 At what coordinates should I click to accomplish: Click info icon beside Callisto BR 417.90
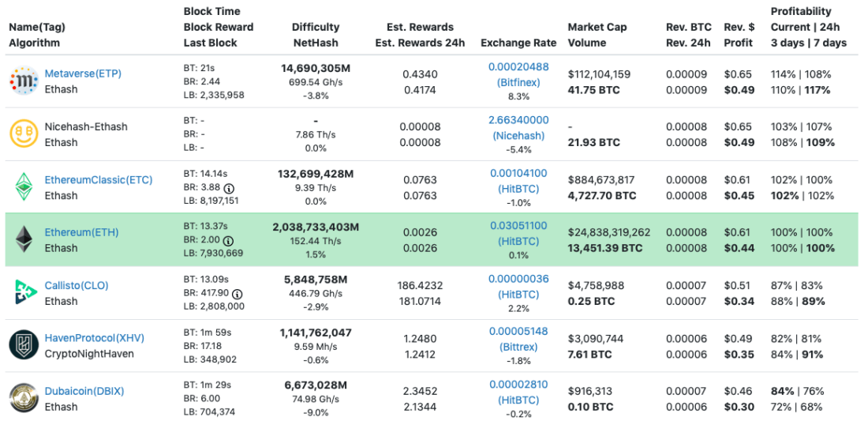pyautogui.click(x=237, y=294)
